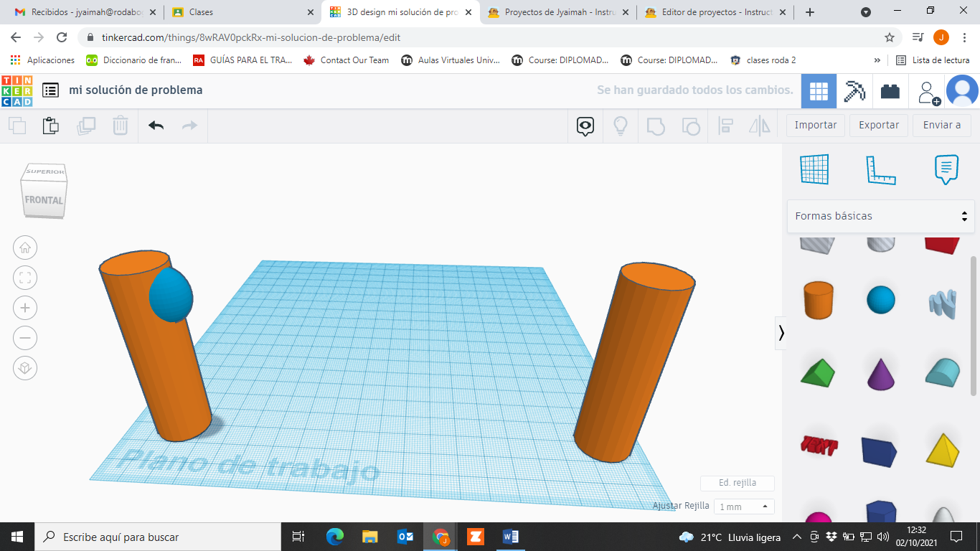Click the Paste clipboard icon
Screen dimensions: 980x551
[x=51, y=126]
